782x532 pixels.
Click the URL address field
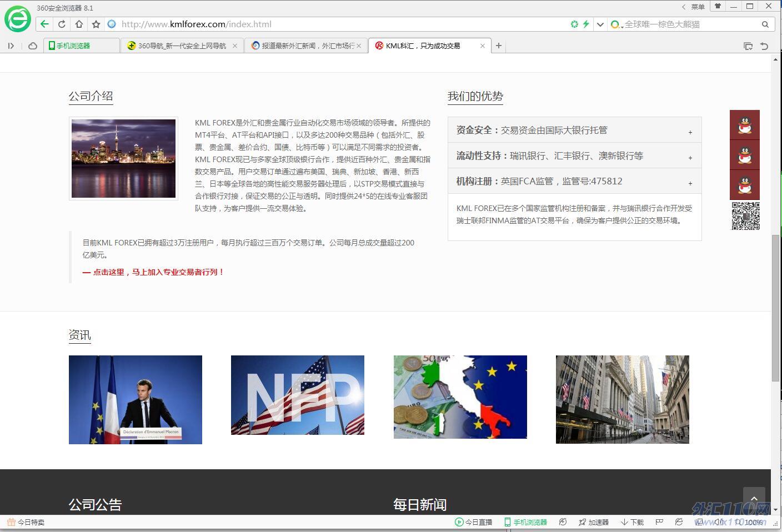click(x=333, y=24)
